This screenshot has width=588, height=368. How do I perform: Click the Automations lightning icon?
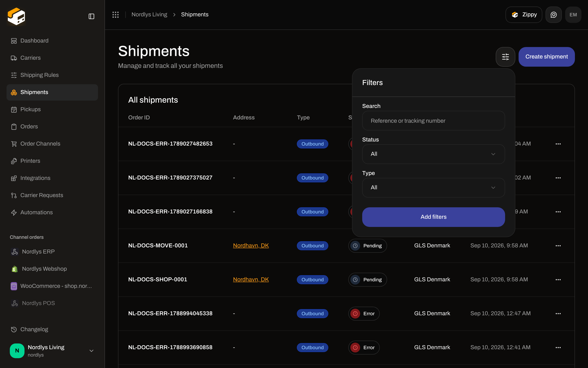14,212
